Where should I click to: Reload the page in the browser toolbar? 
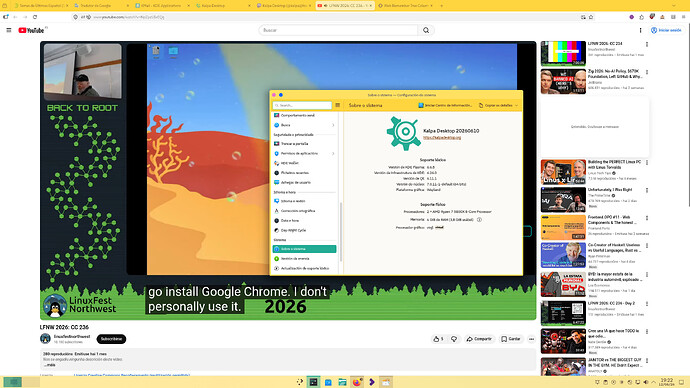tap(35, 17)
